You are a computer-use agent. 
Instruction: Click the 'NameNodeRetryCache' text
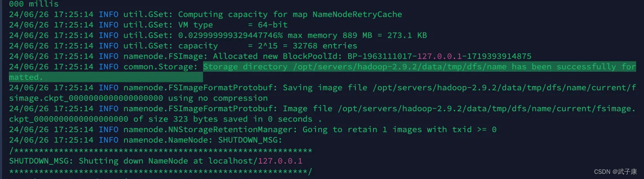tap(357, 15)
